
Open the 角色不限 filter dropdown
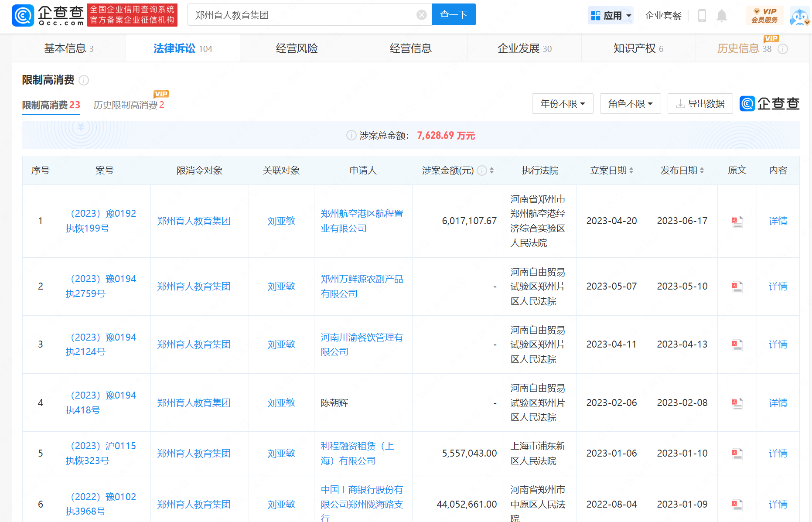pos(630,103)
